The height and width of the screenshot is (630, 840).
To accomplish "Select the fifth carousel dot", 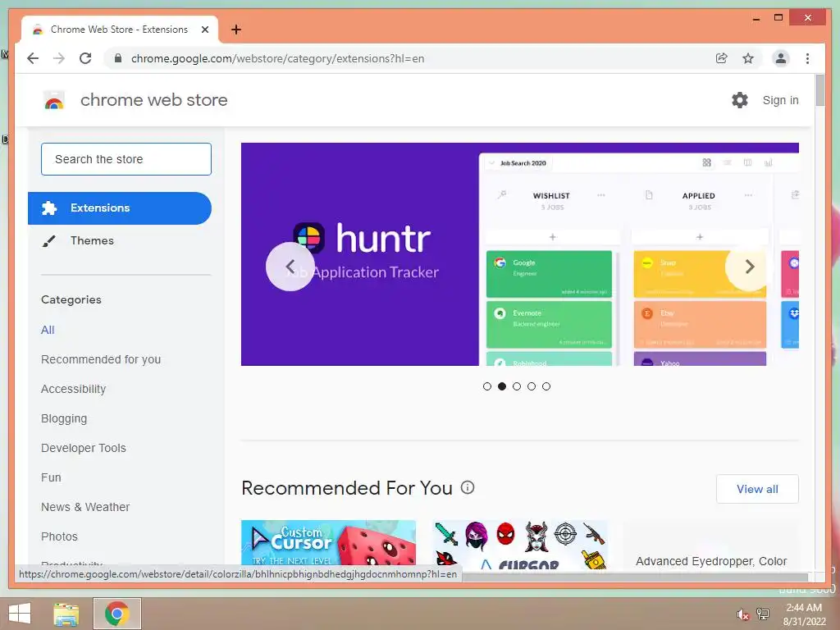I will [x=546, y=386].
